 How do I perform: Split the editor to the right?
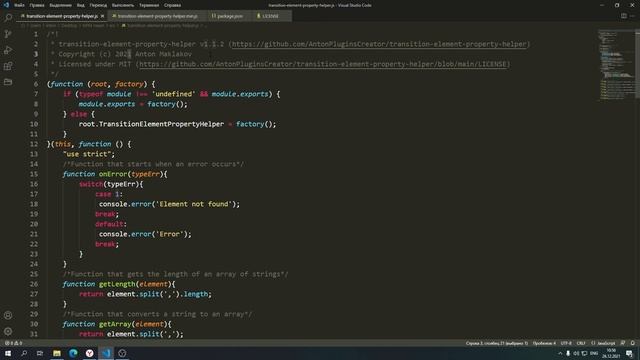pyautogui.click(x=624, y=16)
